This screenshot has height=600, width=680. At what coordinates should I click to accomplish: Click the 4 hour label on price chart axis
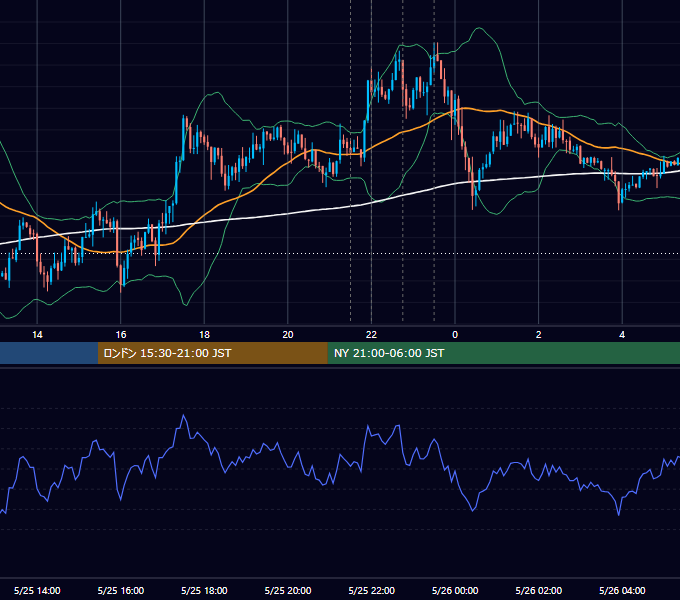tap(622, 335)
